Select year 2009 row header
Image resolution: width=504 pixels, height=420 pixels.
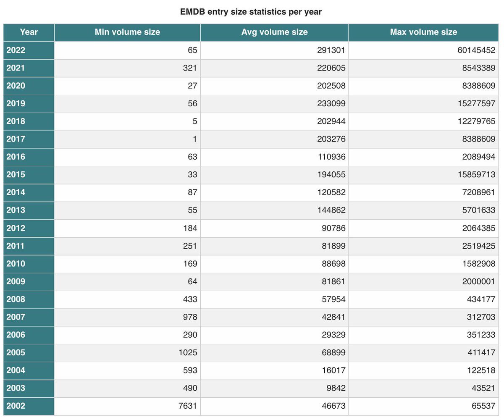click(29, 282)
